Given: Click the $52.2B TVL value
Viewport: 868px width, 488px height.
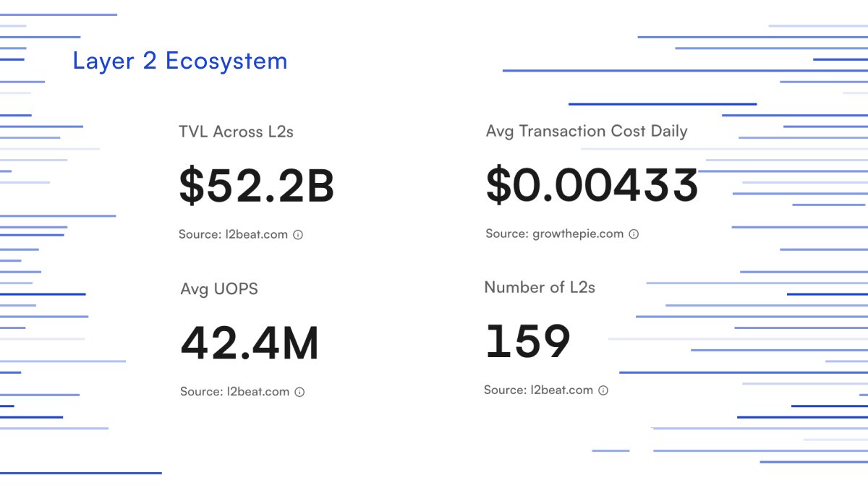Looking at the screenshot, I should pyautogui.click(x=256, y=186).
